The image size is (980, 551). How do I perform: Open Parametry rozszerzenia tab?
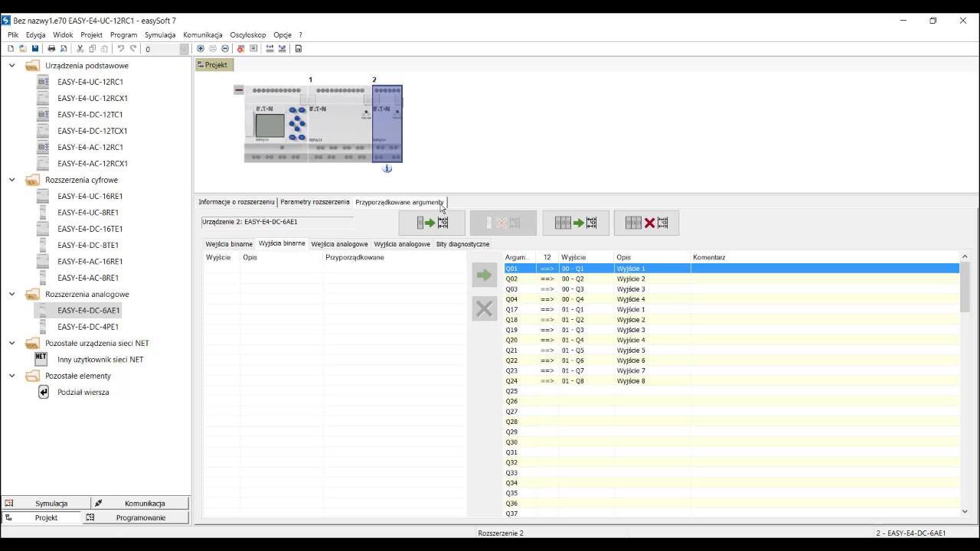pyautogui.click(x=315, y=202)
